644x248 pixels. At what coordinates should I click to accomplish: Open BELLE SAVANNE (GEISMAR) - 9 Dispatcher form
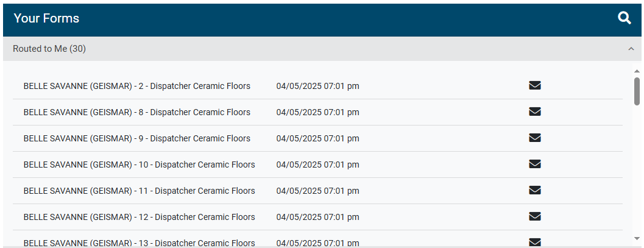coord(136,138)
